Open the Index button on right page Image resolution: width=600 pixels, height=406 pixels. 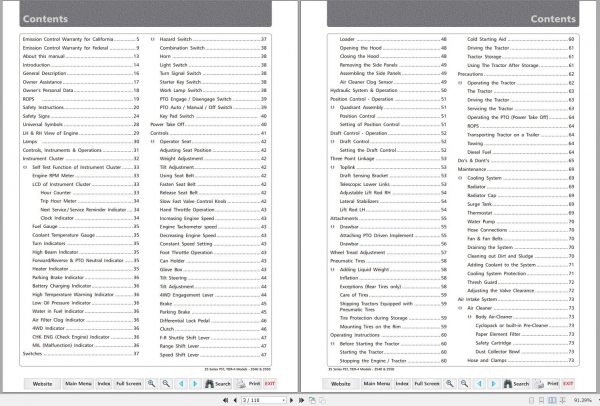coord(402,383)
